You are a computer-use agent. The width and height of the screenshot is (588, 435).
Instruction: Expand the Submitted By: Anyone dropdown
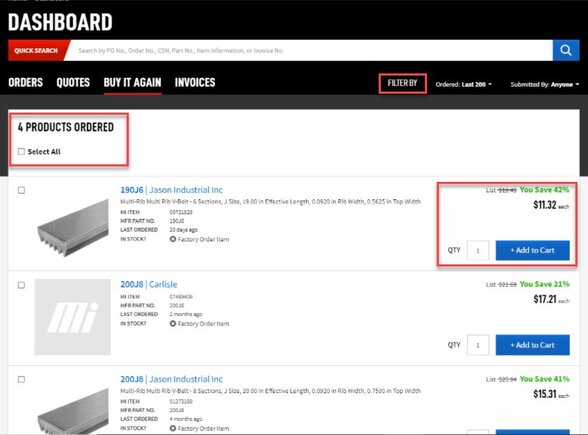click(544, 84)
